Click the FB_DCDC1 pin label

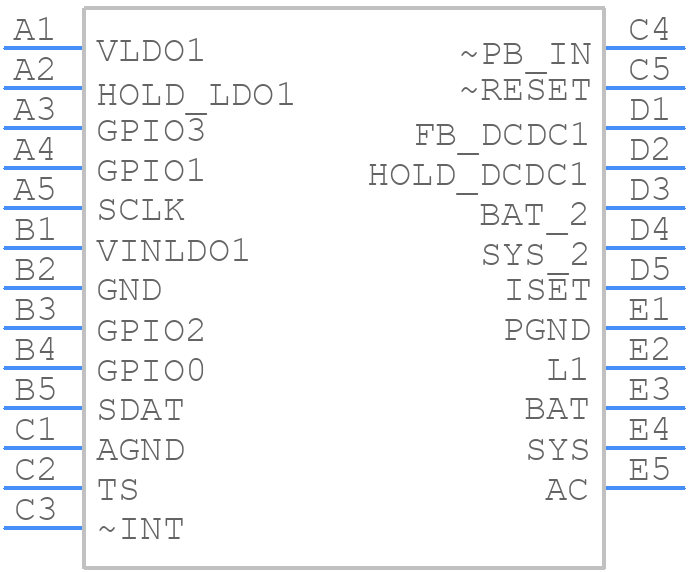(x=501, y=136)
